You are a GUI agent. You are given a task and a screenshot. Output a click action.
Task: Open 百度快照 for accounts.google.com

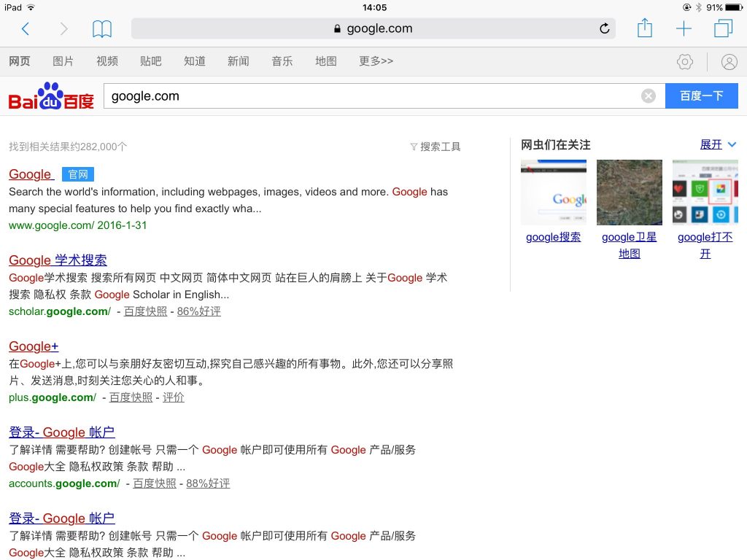pos(155,484)
